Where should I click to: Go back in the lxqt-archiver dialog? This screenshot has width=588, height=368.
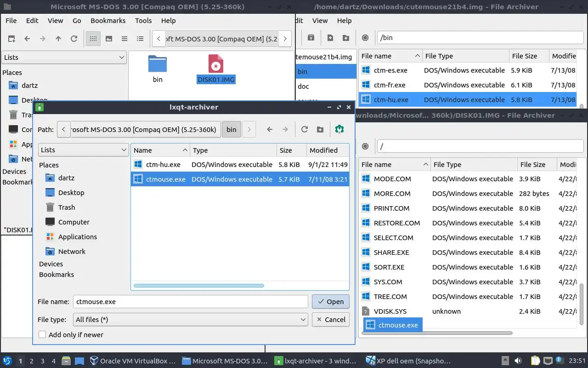tap(270, 129)
